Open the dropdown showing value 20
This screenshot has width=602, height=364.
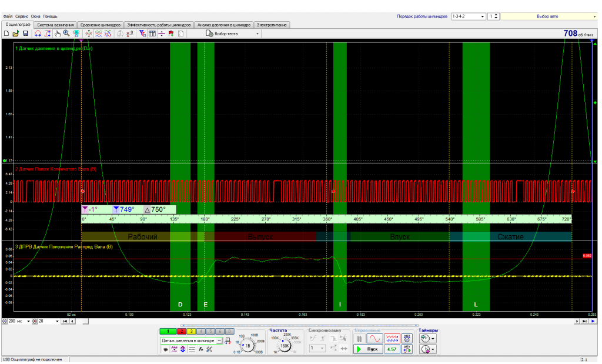pos(57,322)
